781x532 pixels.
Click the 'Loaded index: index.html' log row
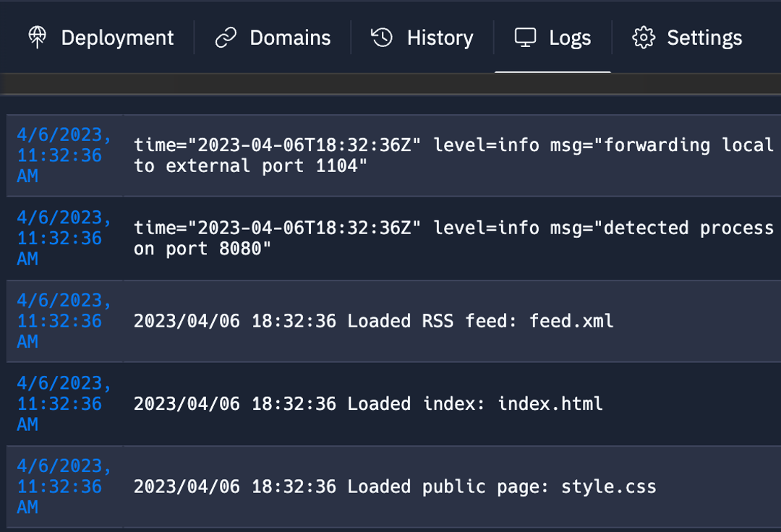(x=367, y=403)
